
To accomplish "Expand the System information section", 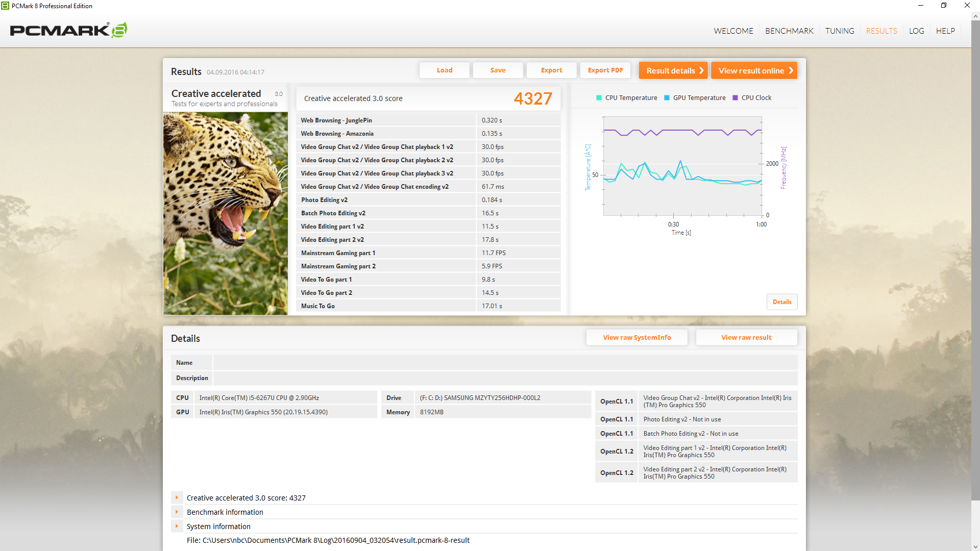I will click(x=177, y=527).
